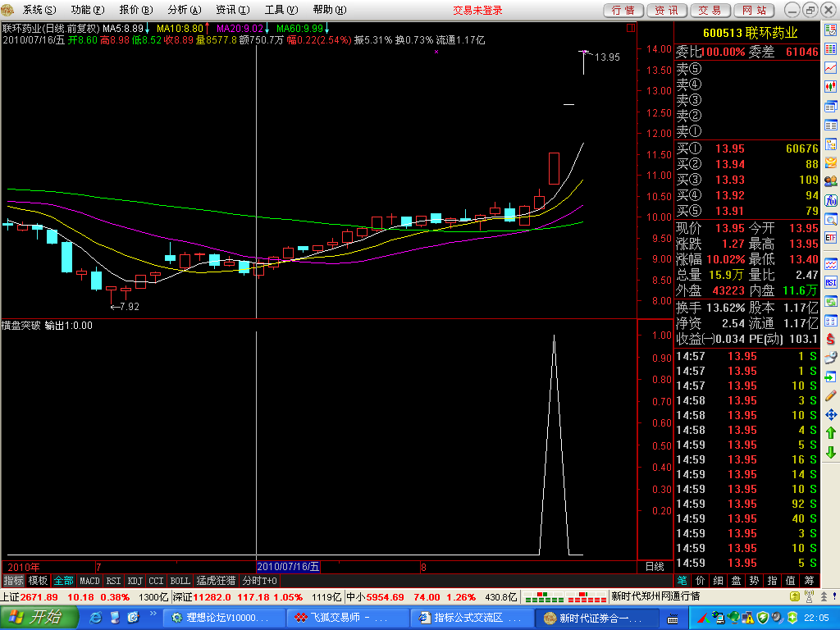Open the 系统(S) menu
Image resolution: width=840 pixels, height=630 pixels.
39,10
